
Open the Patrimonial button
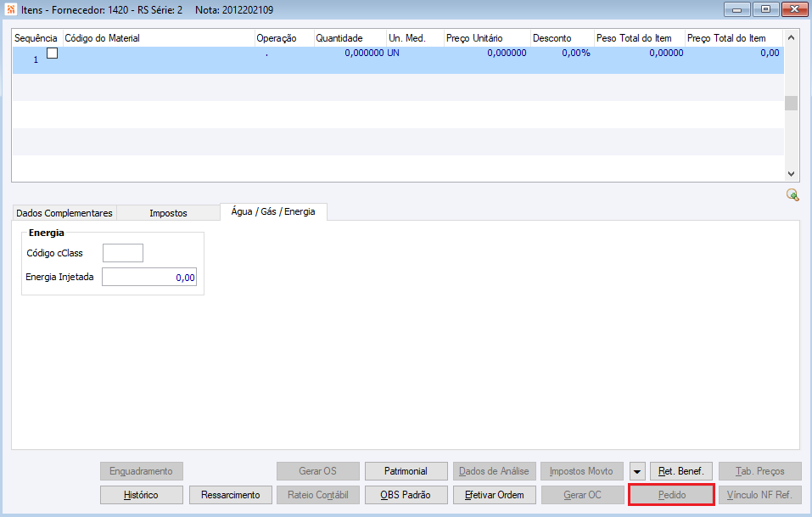(406, 471)
